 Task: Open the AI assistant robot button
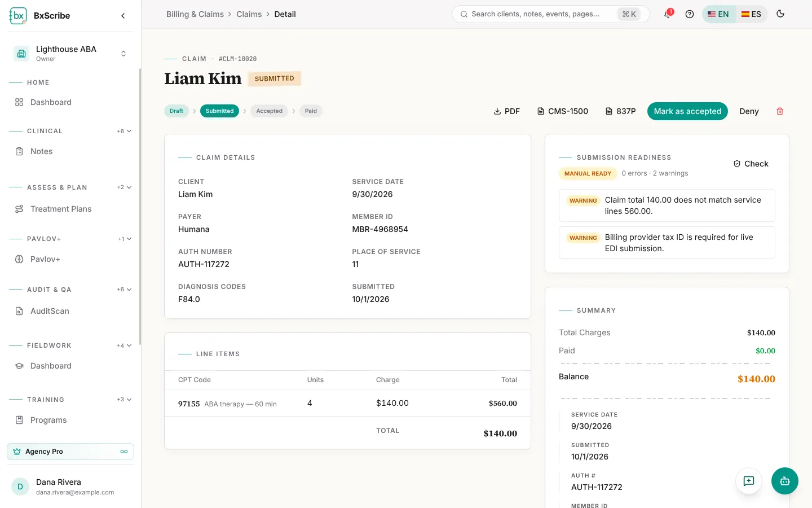pyautogui.click(x=784, y=481)
